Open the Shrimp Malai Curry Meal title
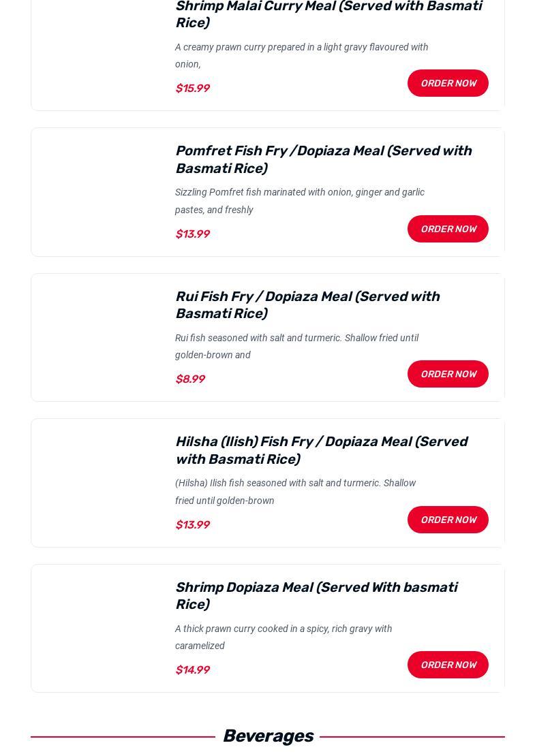The image size is (535, 756). click(x=328, y=14)
